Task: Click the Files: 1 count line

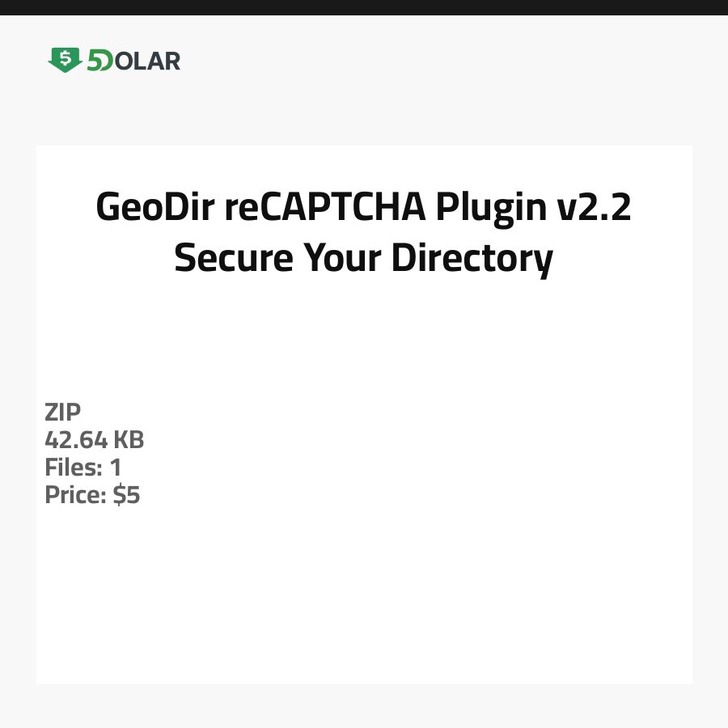Action: point(83,468)
